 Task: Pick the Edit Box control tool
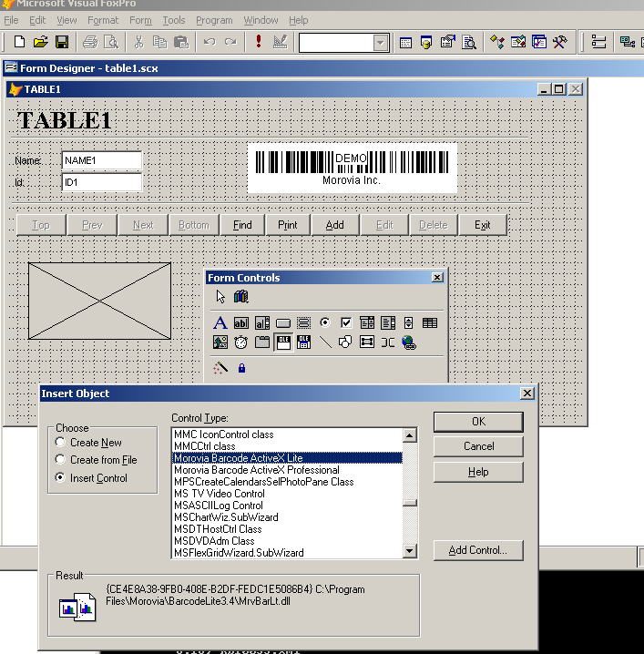pos(262,322)
